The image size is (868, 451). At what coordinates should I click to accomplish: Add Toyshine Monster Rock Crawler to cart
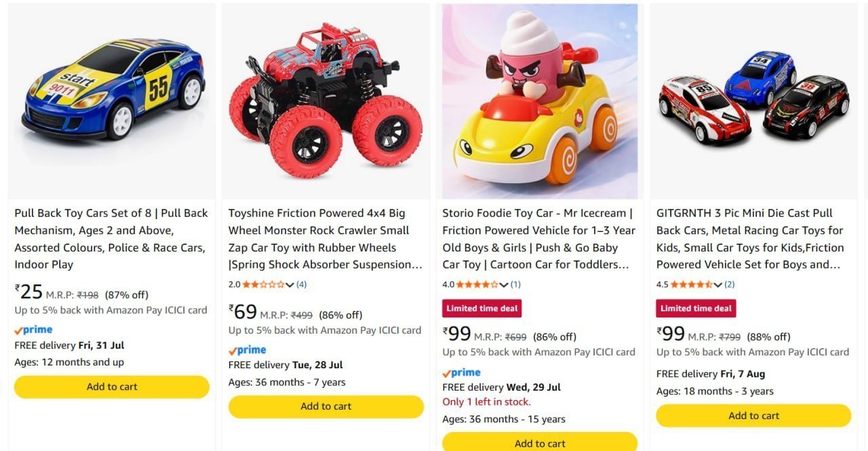pos(326,407)
